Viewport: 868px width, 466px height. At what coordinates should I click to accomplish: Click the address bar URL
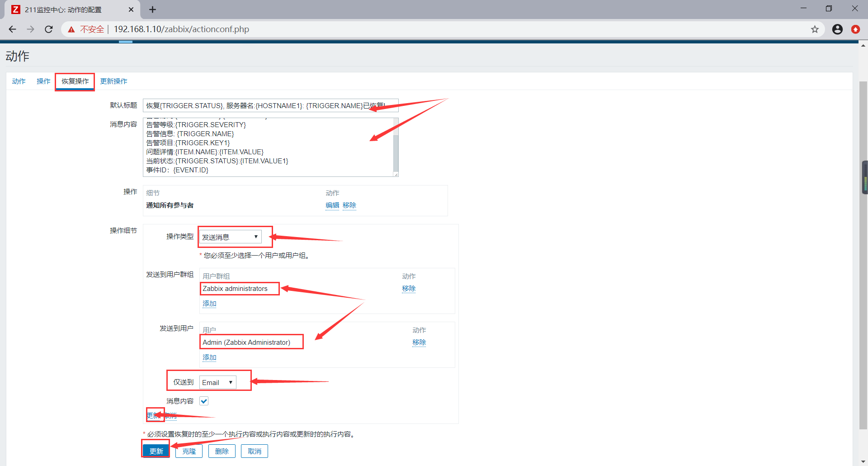pos(181,29)
